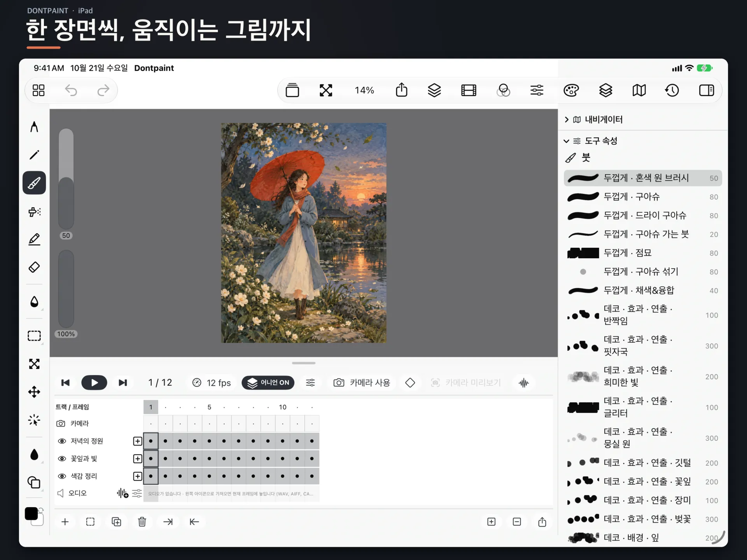
Task: Open onion skin settings sliders
Action: [x=310, y=383]
